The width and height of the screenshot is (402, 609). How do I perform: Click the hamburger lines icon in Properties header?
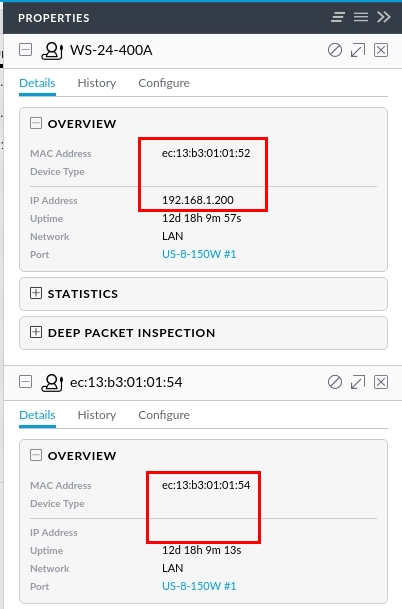[361, 17]
